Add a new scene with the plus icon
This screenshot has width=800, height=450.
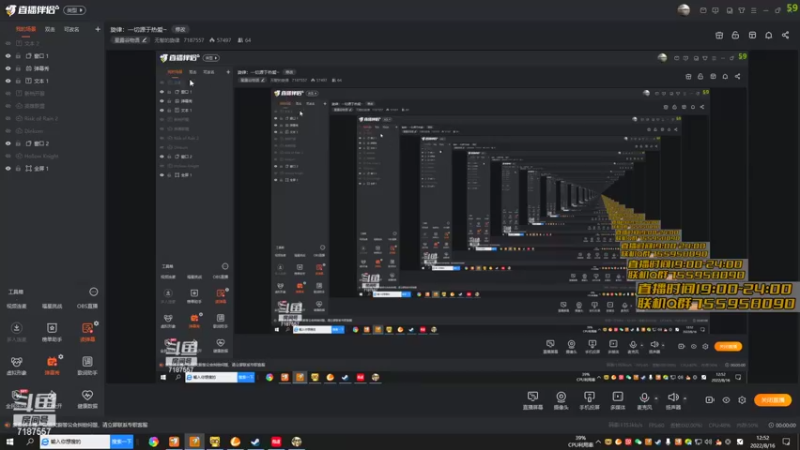[97, 30]
